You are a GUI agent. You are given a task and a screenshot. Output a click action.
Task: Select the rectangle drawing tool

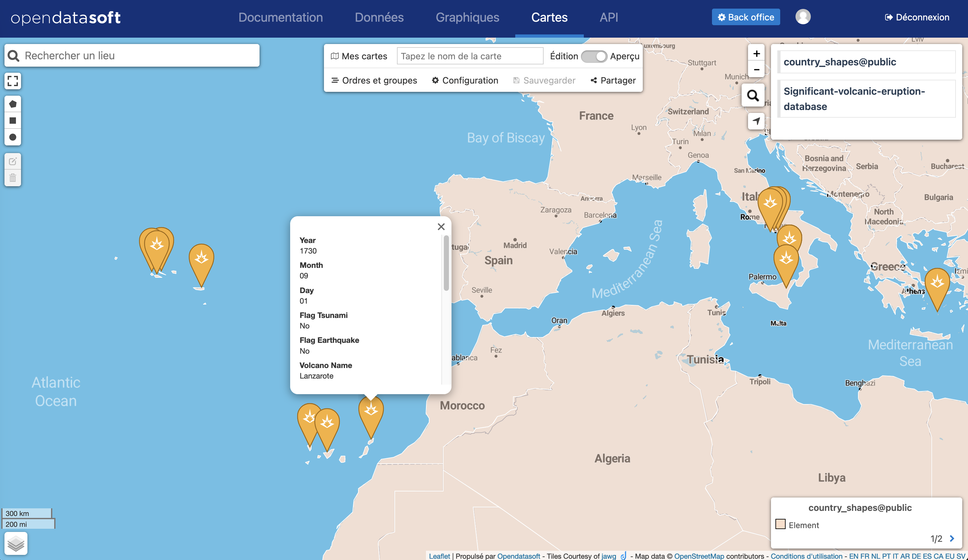(13, 121)
